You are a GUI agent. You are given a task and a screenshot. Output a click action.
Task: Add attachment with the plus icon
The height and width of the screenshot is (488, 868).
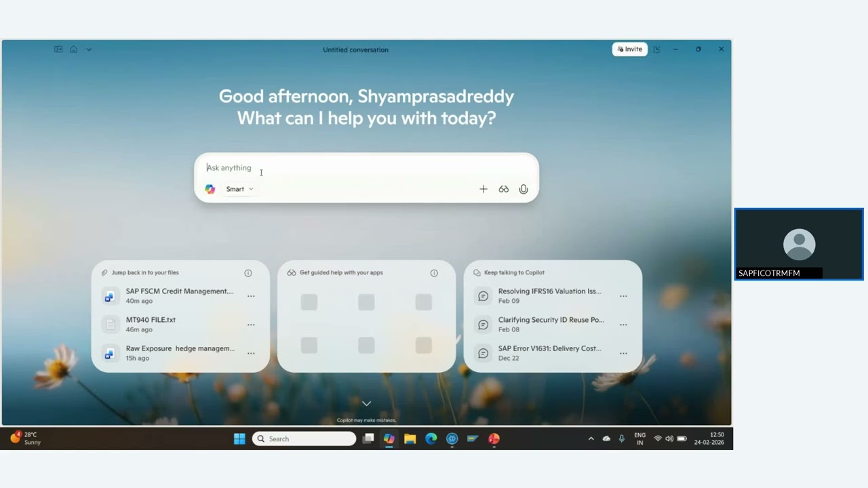pyautogui.click(x=484, y=189)
